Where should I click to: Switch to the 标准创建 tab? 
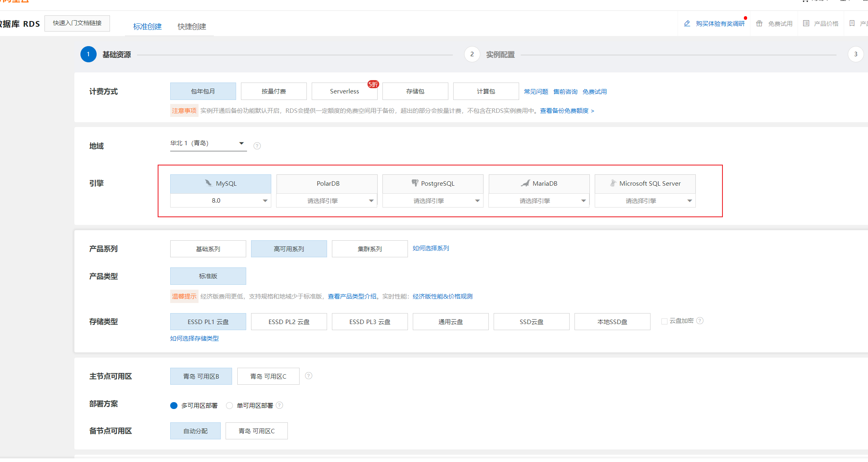[x=147, y=27]
